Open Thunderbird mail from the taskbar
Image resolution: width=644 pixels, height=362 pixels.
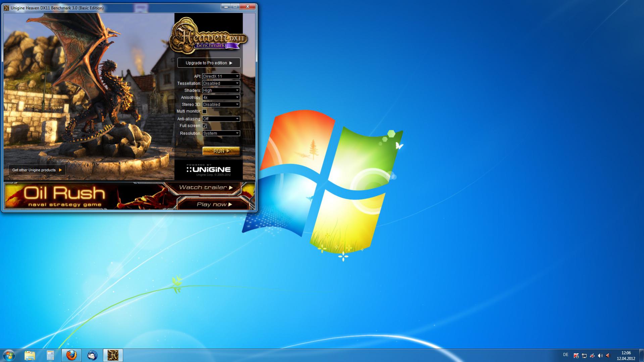point(92,355)
